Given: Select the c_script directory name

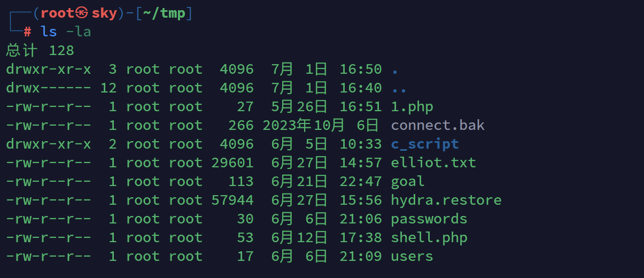Looking at the screenshot, I should [x=425, y=144].
